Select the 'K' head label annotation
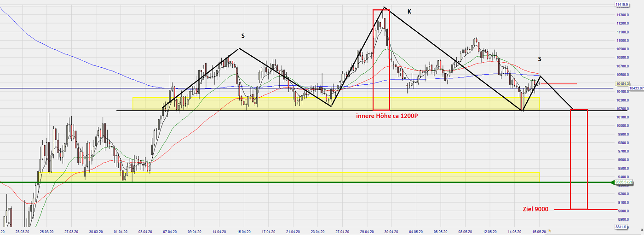 (x=408, y=11)
